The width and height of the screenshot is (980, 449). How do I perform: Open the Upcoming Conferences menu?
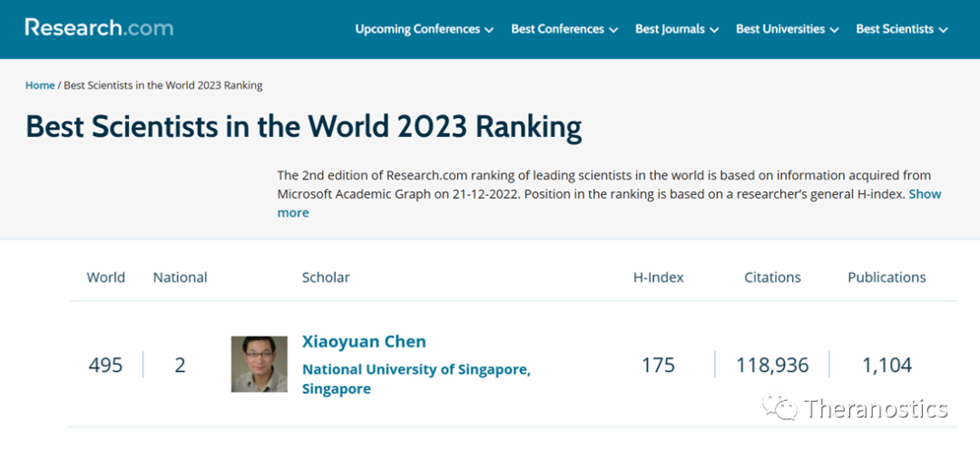coord(424,29)
